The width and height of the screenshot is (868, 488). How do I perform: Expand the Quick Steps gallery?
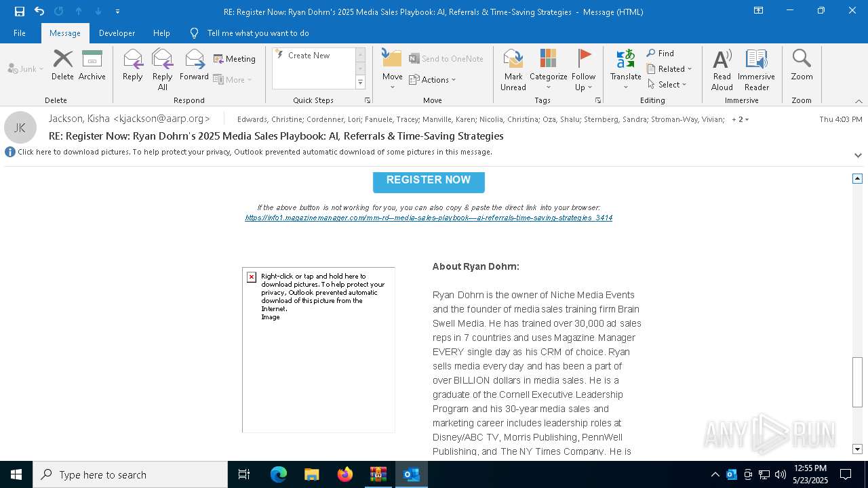point(360,83)
